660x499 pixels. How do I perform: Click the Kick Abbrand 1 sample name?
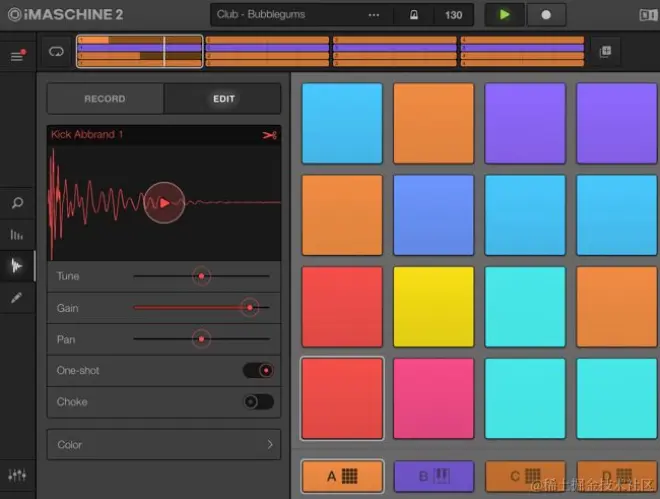(87, 135)
